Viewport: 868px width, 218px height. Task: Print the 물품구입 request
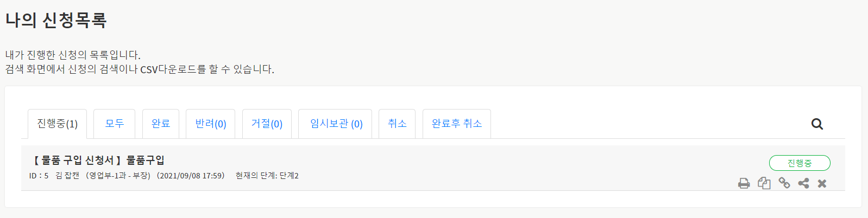pos(744,183)
